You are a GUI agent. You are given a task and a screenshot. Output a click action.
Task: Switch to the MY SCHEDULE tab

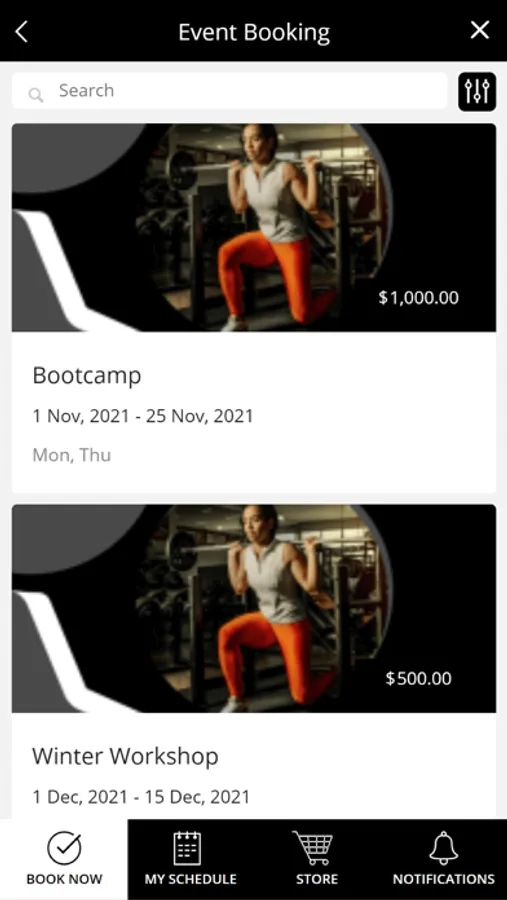[x=191, y=859]
